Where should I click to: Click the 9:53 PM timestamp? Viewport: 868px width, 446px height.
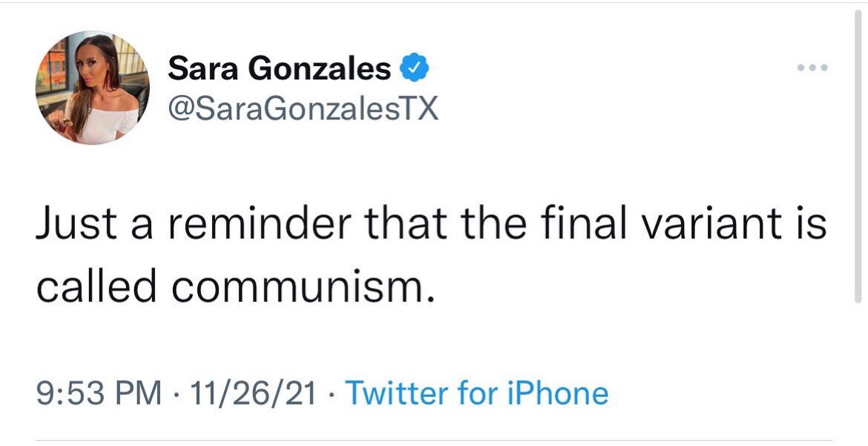point(98,393)
